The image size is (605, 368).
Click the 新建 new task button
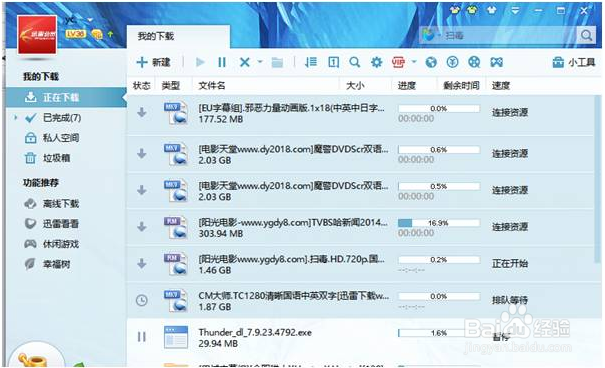pyautogui.click(x=154, y=62)
